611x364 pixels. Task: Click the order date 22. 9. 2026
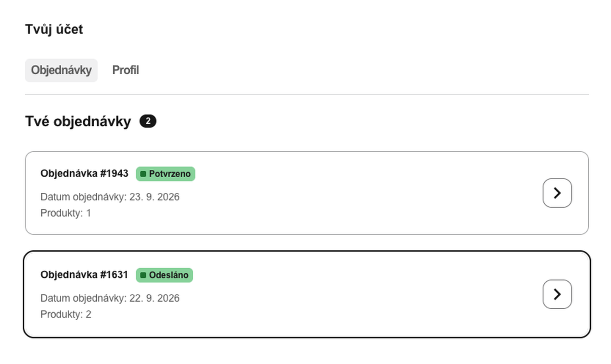tap(154, 298)
